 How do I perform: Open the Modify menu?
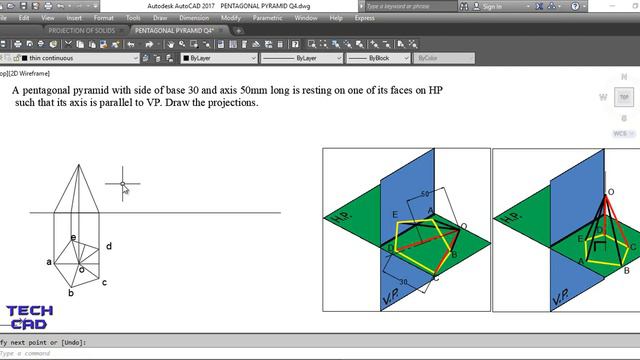coord(231,18)
